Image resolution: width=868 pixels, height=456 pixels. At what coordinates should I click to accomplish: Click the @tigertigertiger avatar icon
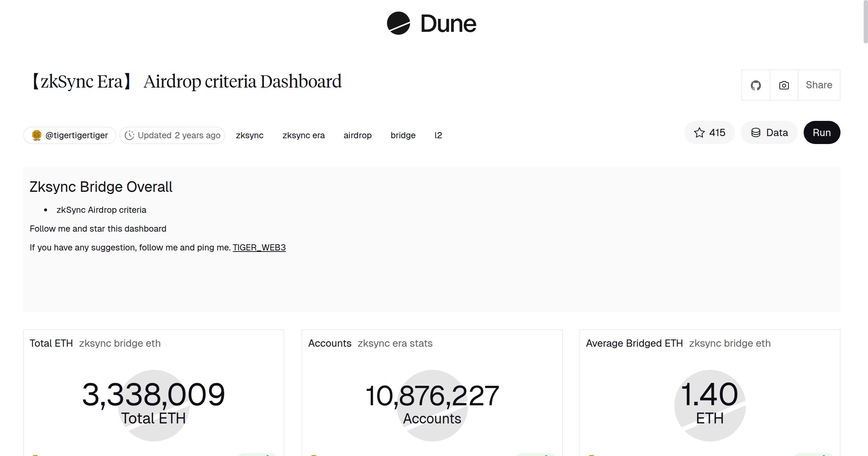(x=37, y=135)
